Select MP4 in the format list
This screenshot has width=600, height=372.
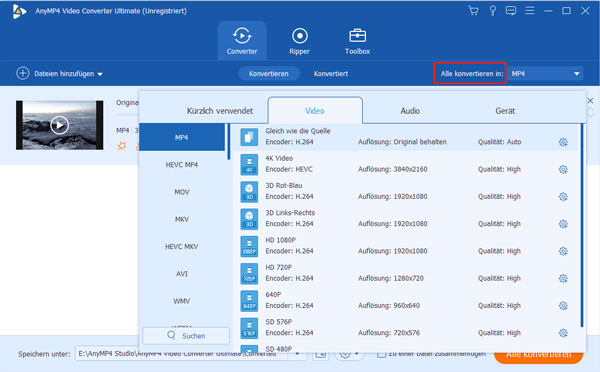point(182,137)
